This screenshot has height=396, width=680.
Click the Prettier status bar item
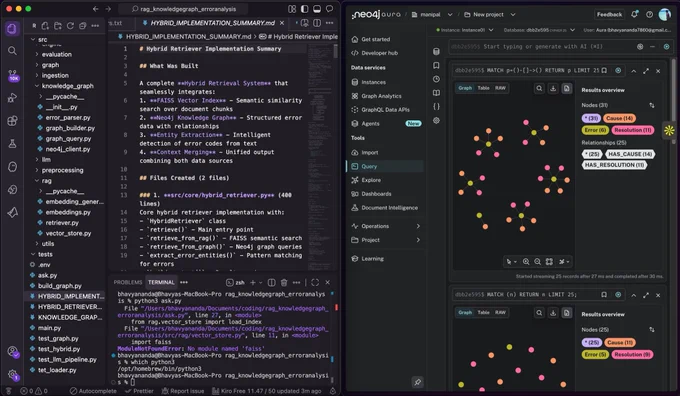(139, 391)
